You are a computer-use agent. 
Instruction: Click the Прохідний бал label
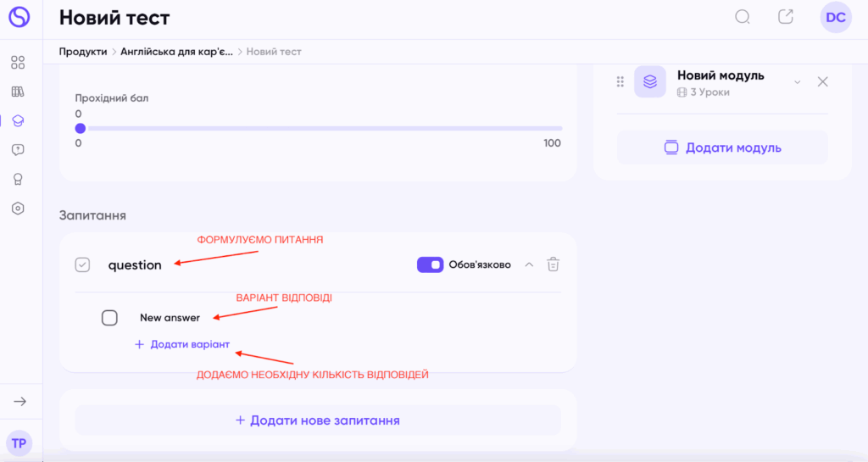click(x=112, y=98)
